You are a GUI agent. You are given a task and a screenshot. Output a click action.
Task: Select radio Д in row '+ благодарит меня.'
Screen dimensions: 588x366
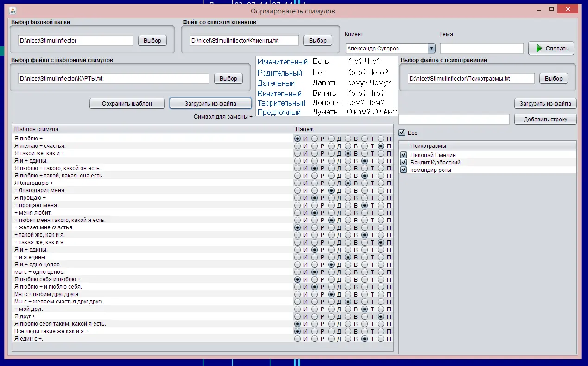[331, 190]
